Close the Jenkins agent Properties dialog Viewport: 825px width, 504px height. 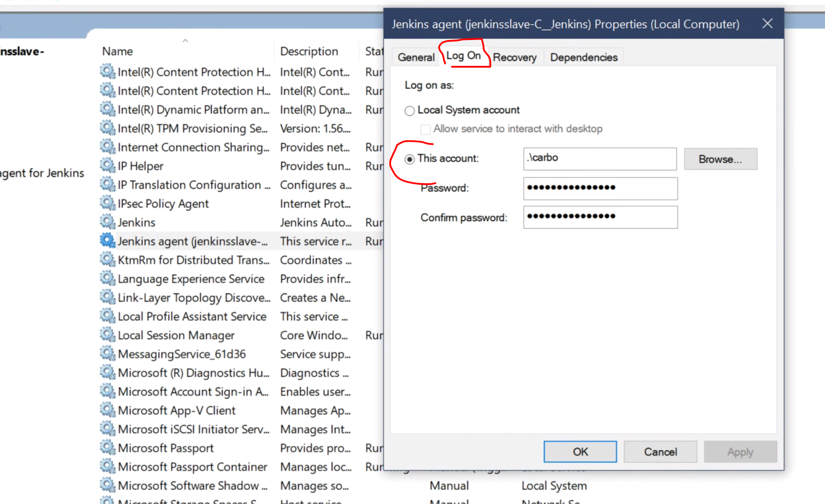[768, 24]
